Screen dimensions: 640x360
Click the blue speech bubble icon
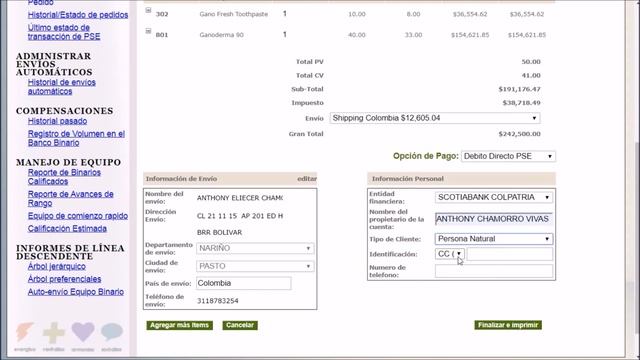[112, 332]
